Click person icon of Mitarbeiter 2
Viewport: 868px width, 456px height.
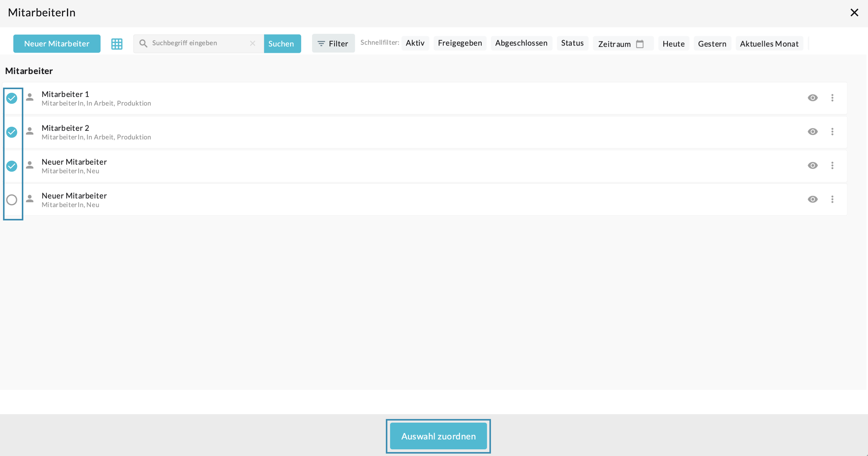[30, 131]
